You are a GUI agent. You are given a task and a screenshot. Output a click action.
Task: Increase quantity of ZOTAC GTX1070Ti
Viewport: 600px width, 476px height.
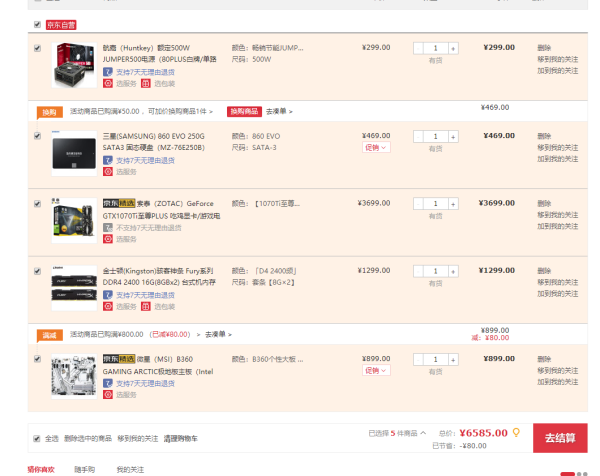pos(453,204)
